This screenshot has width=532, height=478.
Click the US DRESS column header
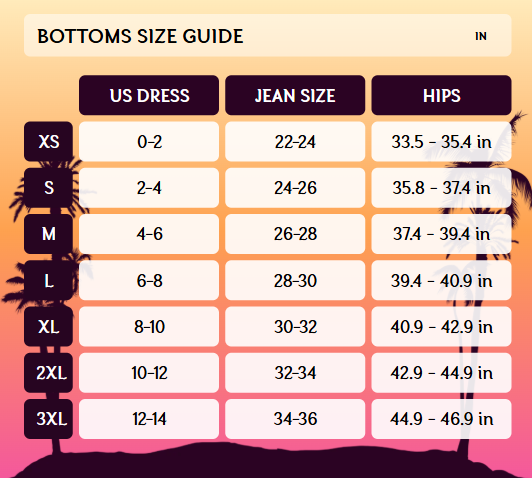[149, 95]
